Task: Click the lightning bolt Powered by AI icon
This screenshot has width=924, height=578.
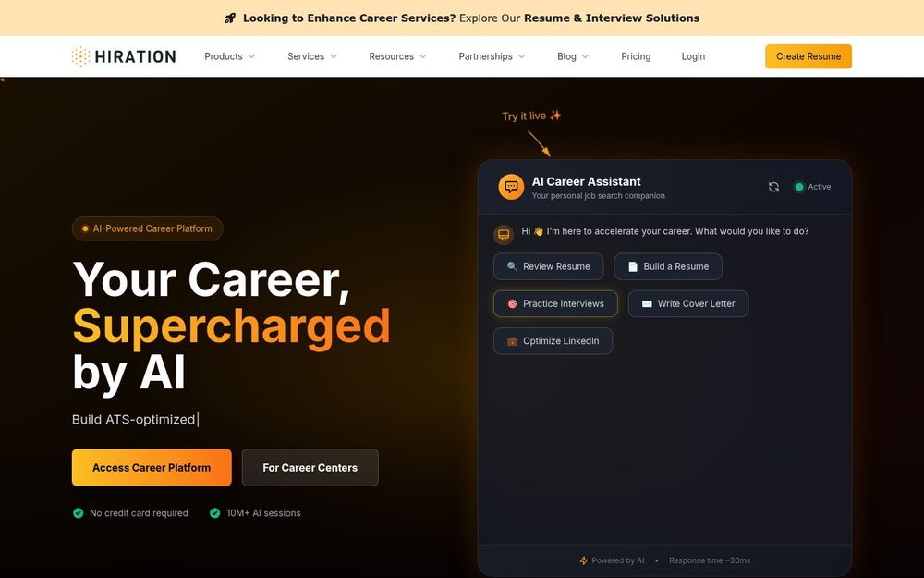Action: [583, 561]
